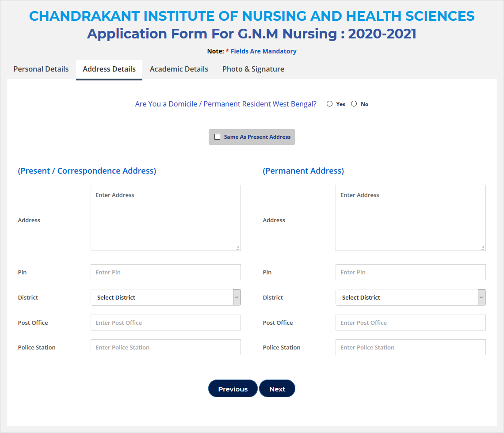Tick the Same As Present Address checkbox

click(x=217, y=137)
